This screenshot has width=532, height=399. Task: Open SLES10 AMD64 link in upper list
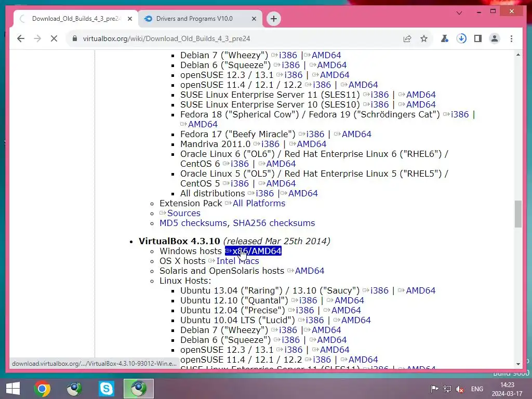[x=417, y=104]
